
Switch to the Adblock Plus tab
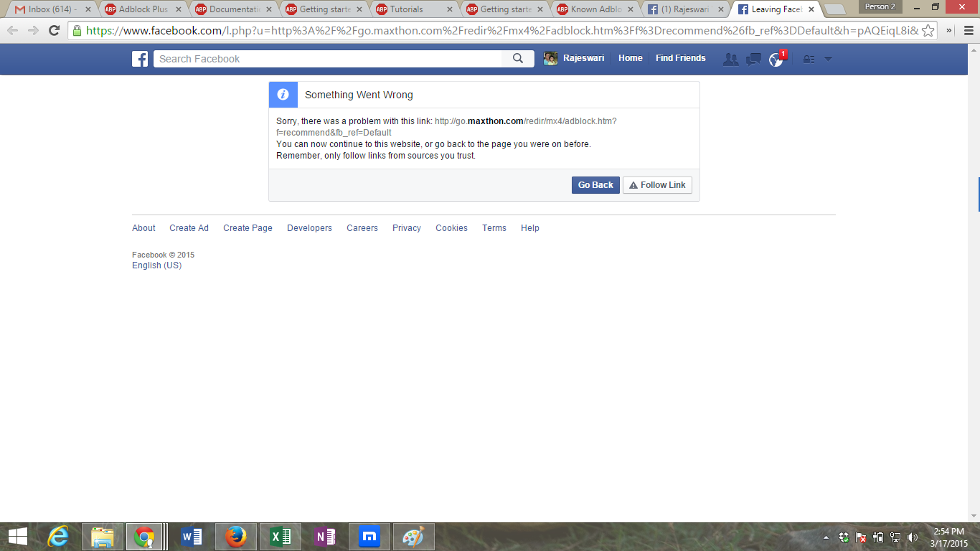tap(142, 9)
